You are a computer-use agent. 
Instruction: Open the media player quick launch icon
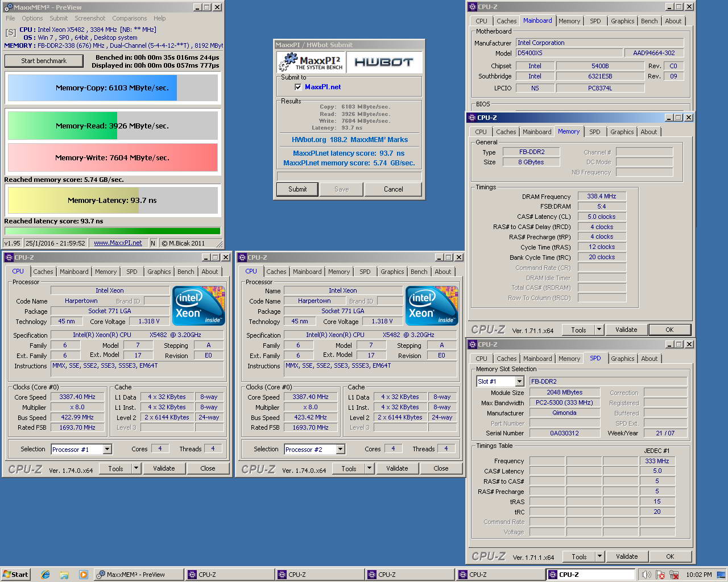point(83,575)
